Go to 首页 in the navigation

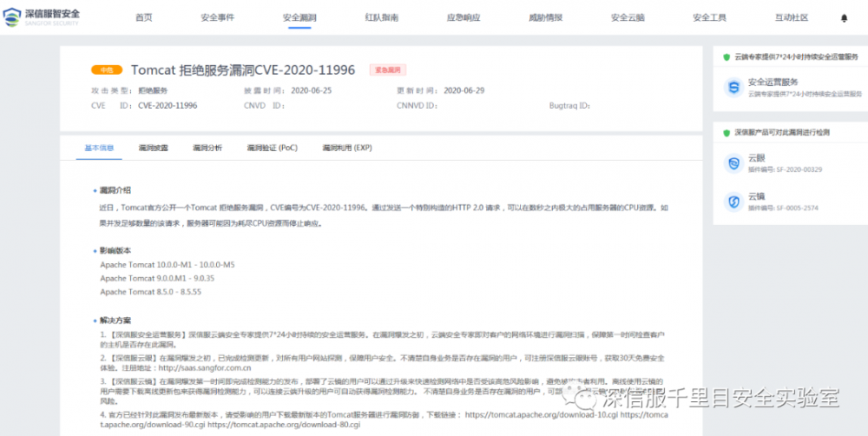pyautogui.click(x=143, y=17)
